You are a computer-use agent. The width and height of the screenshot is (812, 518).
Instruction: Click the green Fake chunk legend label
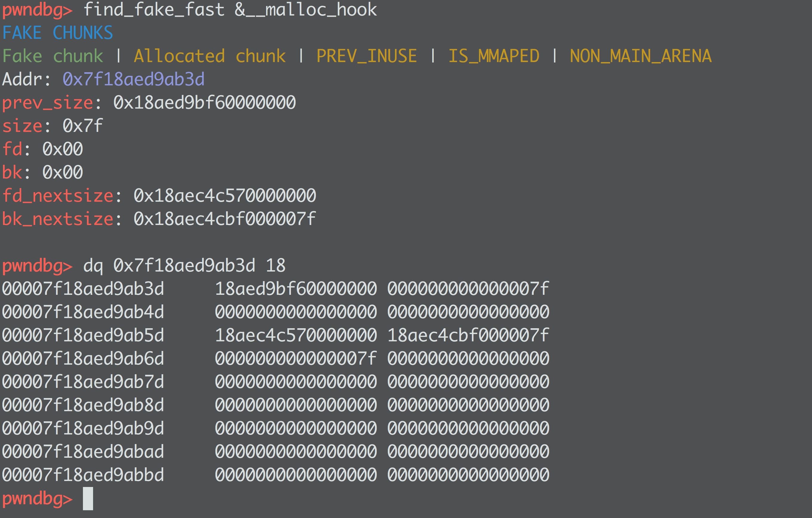(53, 56)
